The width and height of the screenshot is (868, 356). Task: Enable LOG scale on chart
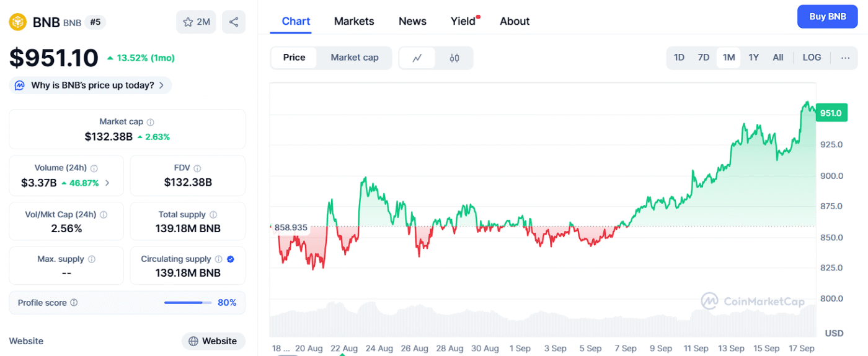click(x=812, y=58)
